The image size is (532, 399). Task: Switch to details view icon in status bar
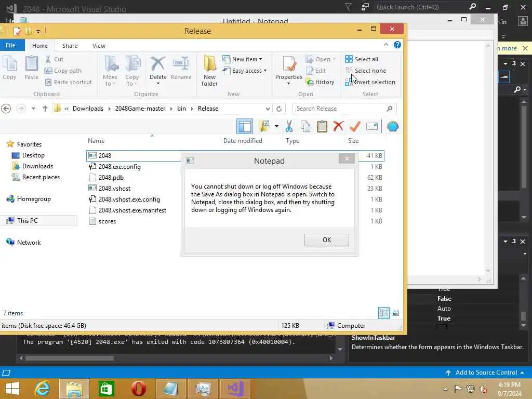pos(384,313)
